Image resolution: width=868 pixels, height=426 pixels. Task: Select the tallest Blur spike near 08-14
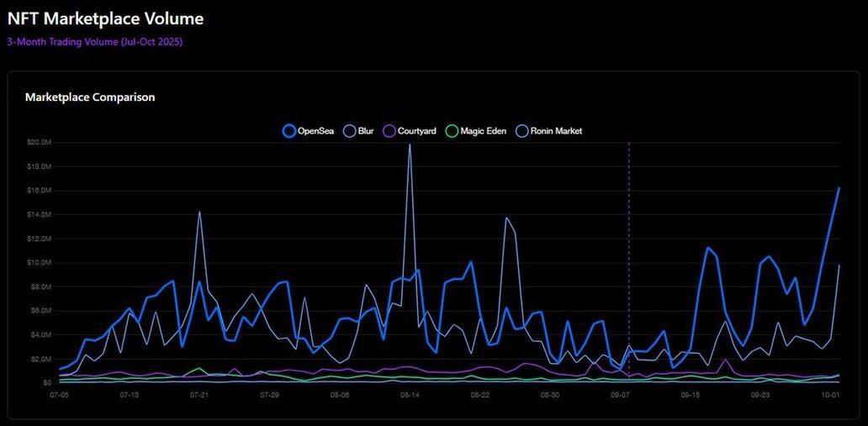410,145
